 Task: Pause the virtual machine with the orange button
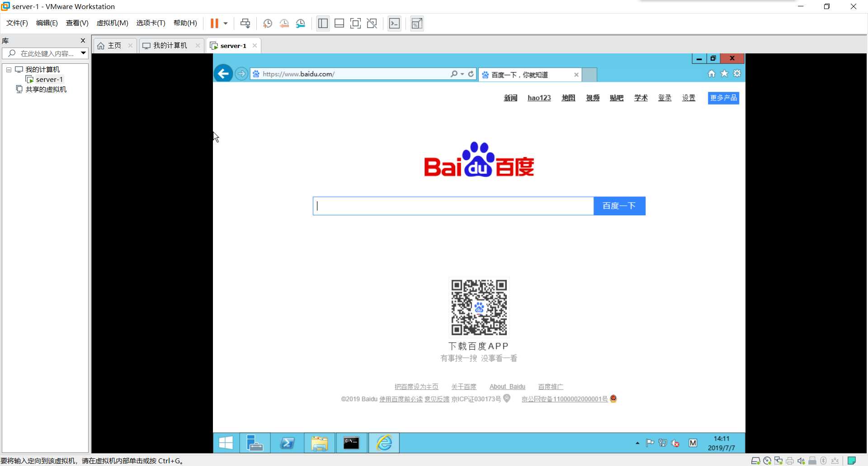click(214, 23)
